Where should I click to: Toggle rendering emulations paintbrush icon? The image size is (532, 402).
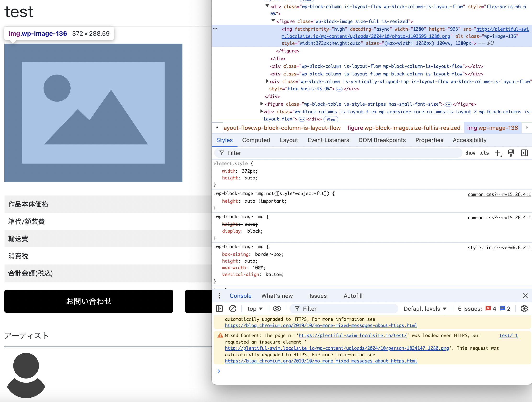511,153
